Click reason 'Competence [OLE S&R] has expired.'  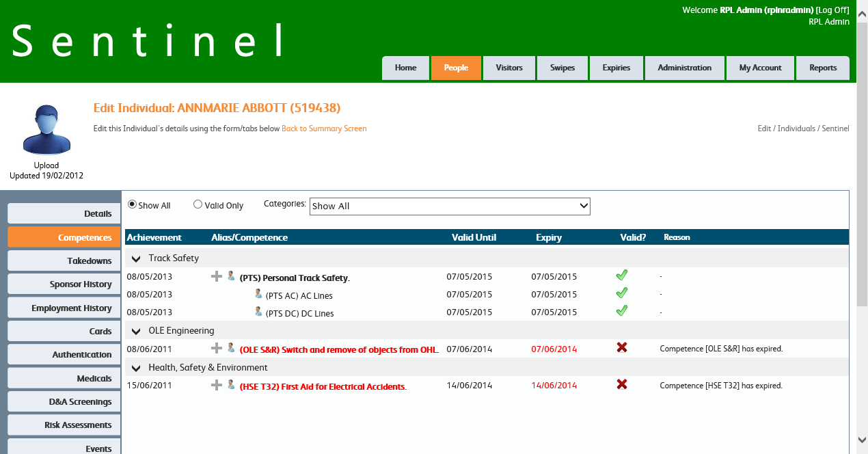(721, 349)
